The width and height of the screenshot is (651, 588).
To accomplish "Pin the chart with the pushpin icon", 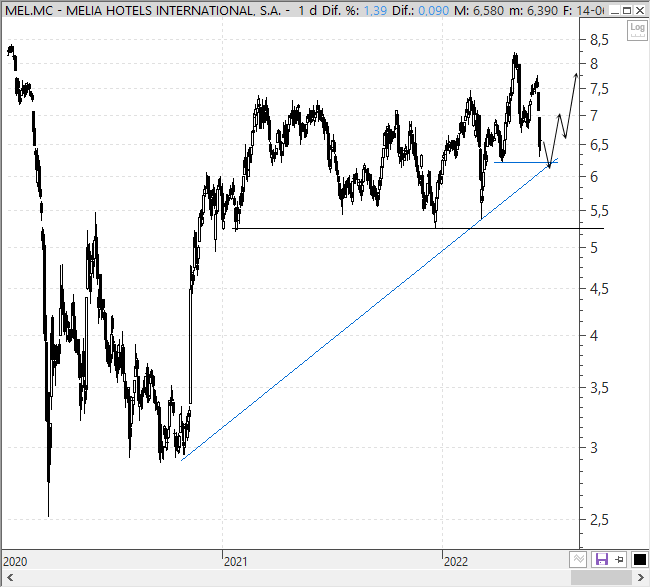I will [x=619, y=560].
